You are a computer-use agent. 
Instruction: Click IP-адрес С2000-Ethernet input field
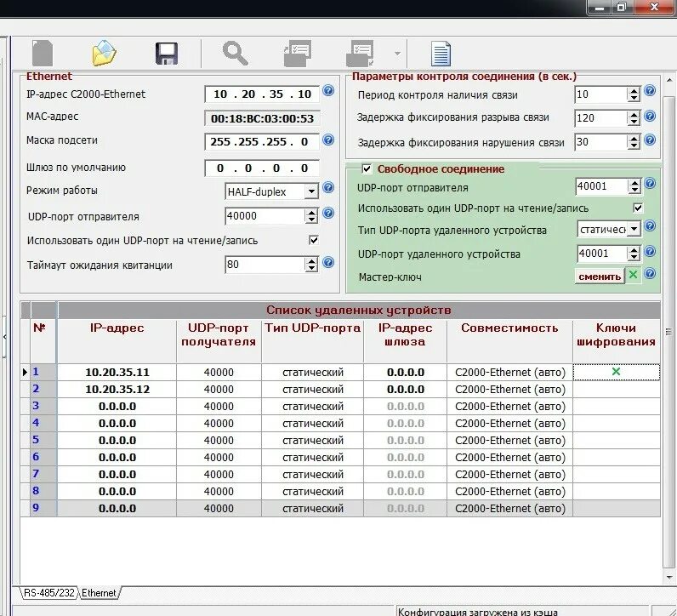(x=262, y=94)
